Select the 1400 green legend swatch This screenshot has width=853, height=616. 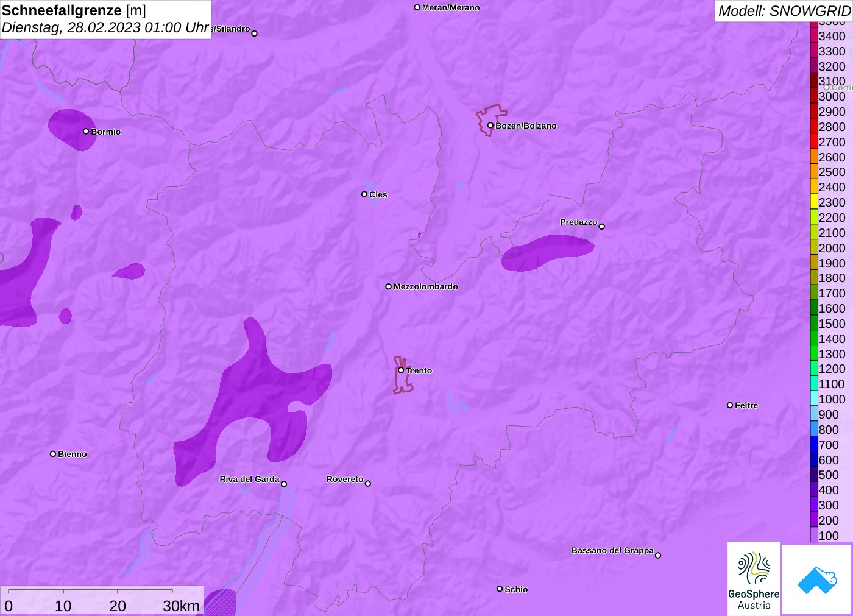click(x=814, y=338)
